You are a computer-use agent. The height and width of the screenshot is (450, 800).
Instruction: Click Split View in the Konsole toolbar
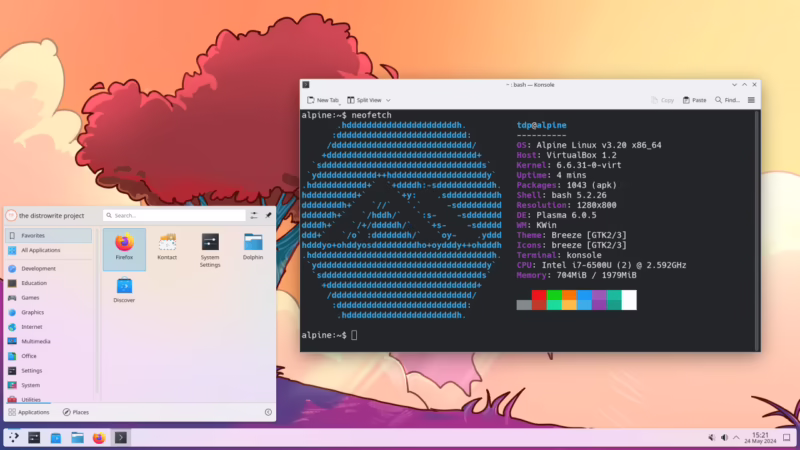pyautogui.click(x=364, y=100)
